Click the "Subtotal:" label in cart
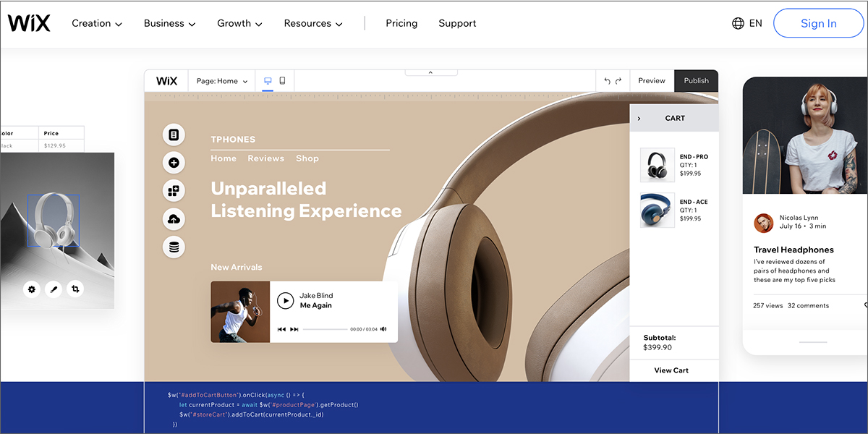The width and height of the screenshot is (868, 434). click(660, 338)
